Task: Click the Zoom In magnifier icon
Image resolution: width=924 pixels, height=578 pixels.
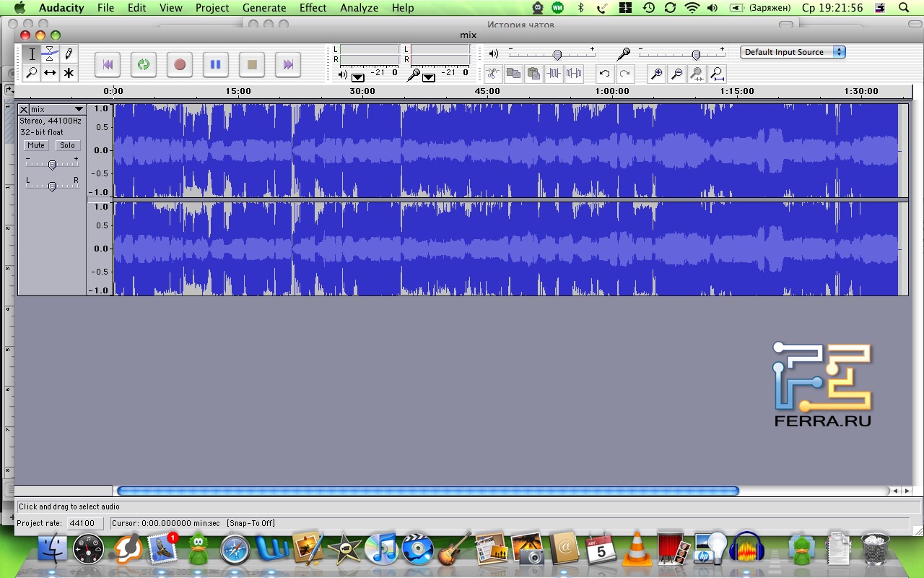Action: [x=656, y=74]
